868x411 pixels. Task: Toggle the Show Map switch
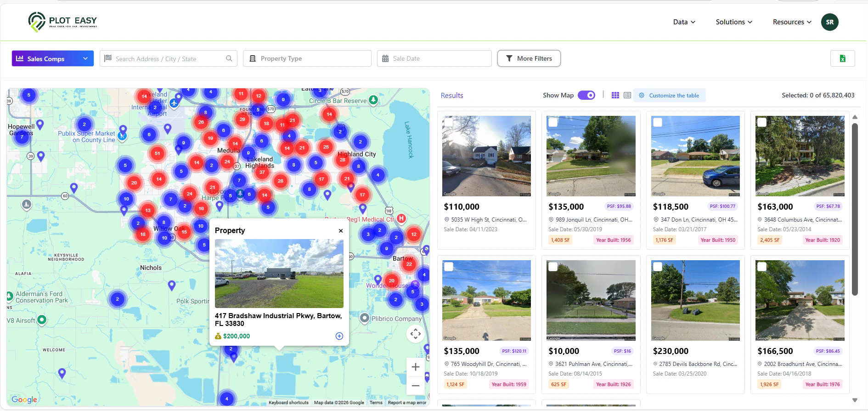coord(586,95)
